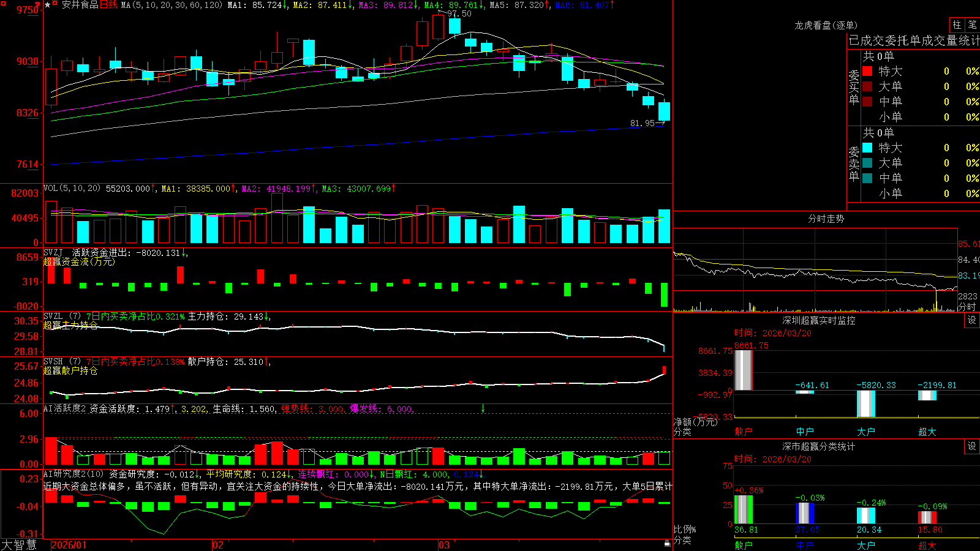Click the 龙虎看盘(逐单) panel title
The width and height of the screenshot is (980, 551).
[826, 25]
